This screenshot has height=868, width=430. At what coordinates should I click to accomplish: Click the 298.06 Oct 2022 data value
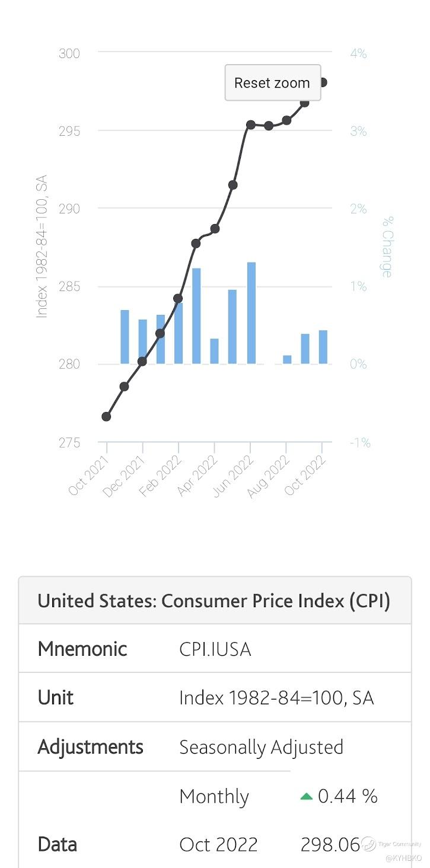330,844
